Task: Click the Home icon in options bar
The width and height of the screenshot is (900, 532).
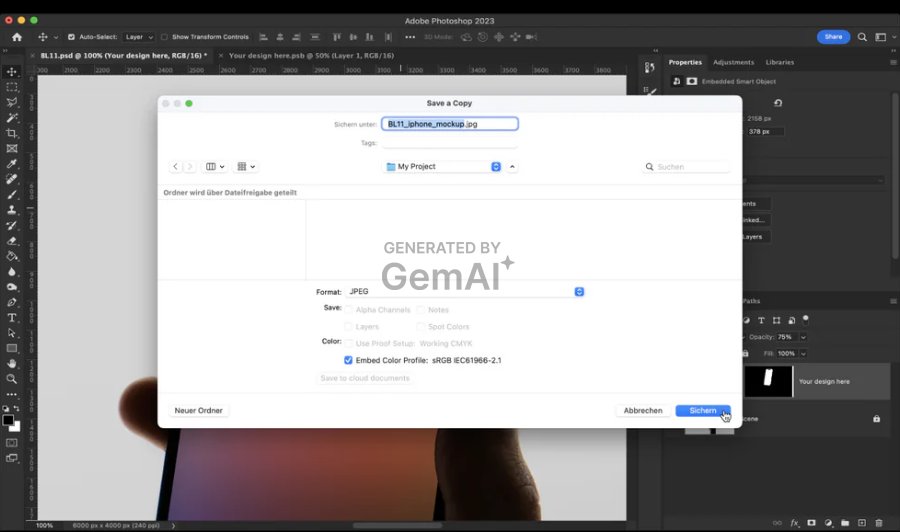Action: [17, 37]
